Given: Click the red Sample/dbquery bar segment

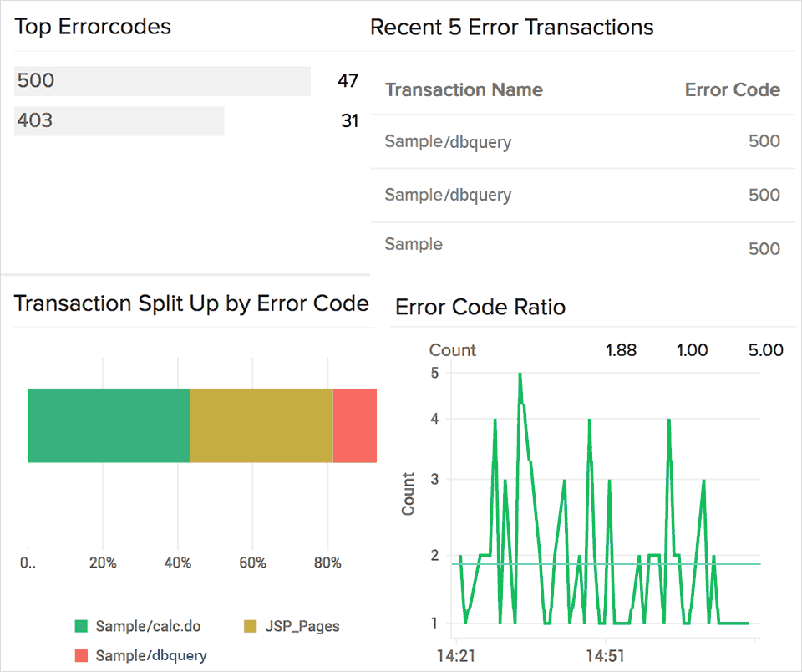Looking at the screenshot, I should coord(355,425).
